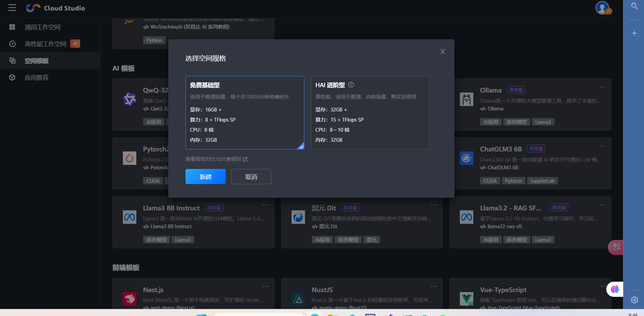This screenshot has width=644, height=316.
Task: Open the brain AI assistant bubble
Action: pos(615,289)
